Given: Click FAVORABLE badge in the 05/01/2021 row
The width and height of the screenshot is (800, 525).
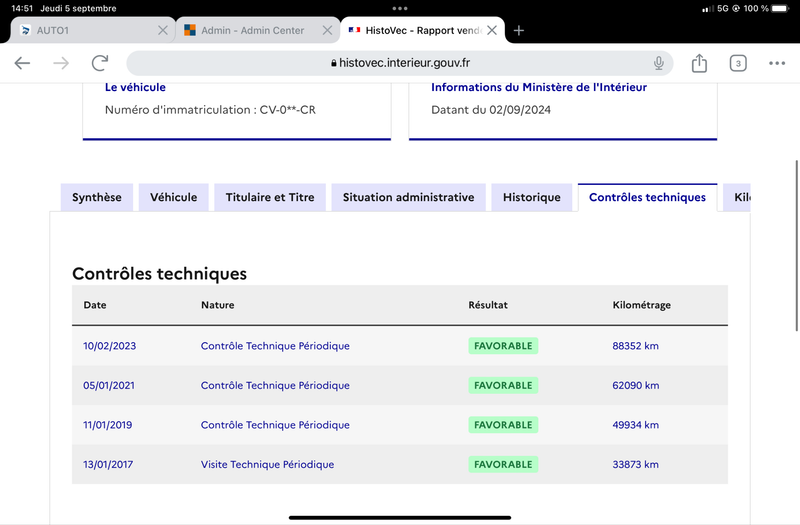Looking at the screenshot, I should pos(503,385).
